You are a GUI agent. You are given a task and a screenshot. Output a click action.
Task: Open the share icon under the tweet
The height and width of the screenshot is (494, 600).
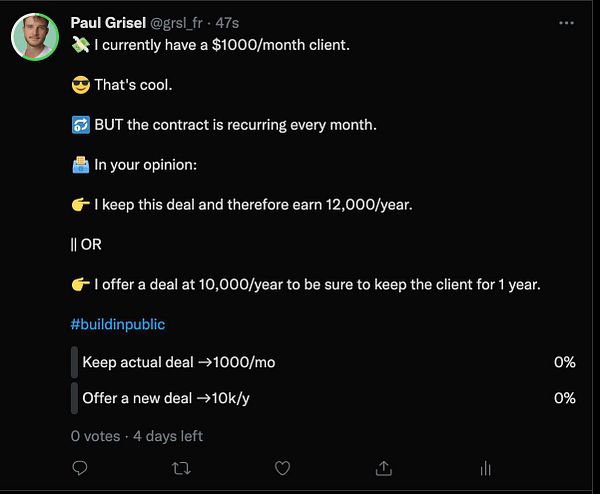point(383,467)
